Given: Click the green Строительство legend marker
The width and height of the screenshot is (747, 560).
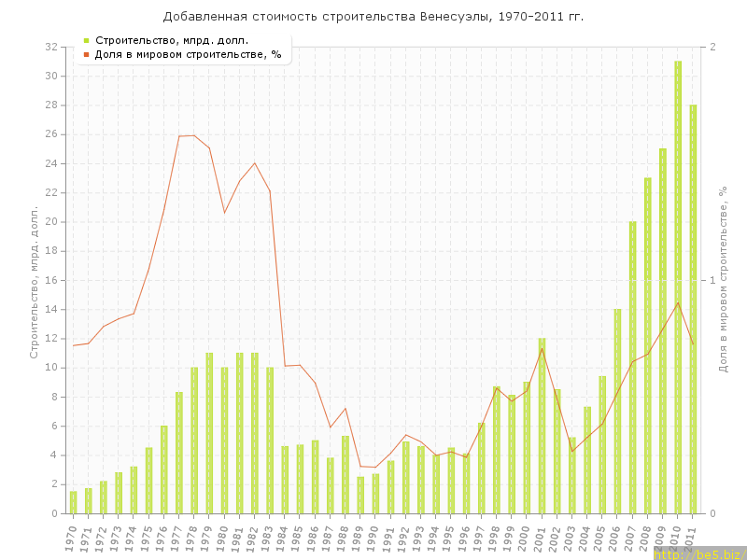Looking at the screenshot, I should coord(86,40).
